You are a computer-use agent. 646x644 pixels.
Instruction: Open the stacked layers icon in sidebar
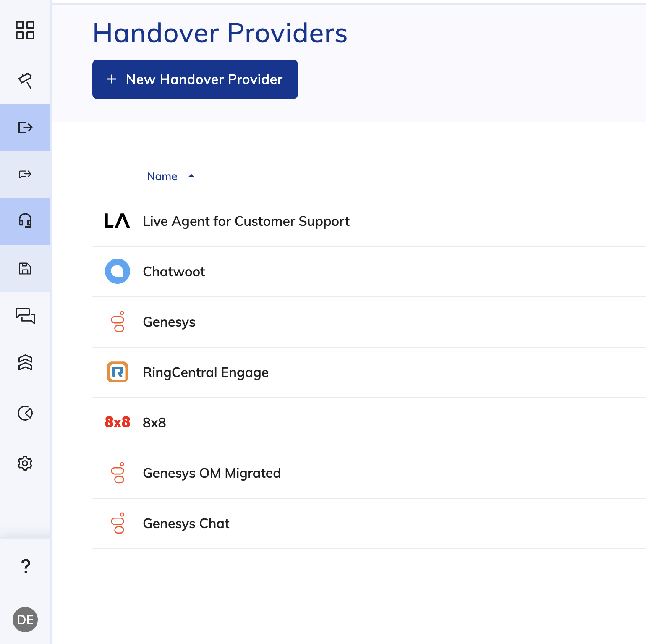(x=25, y=362)
